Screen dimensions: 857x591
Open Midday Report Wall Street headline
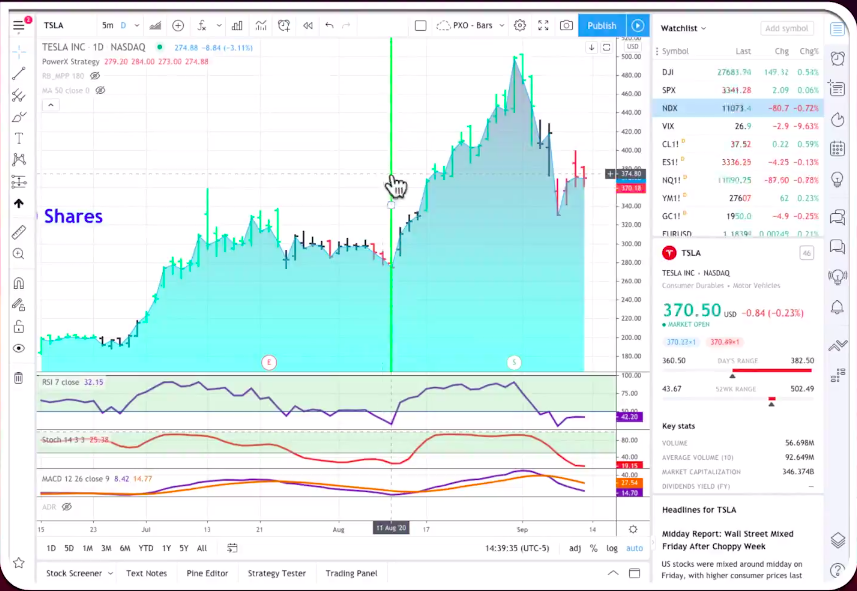click(727, 540)
